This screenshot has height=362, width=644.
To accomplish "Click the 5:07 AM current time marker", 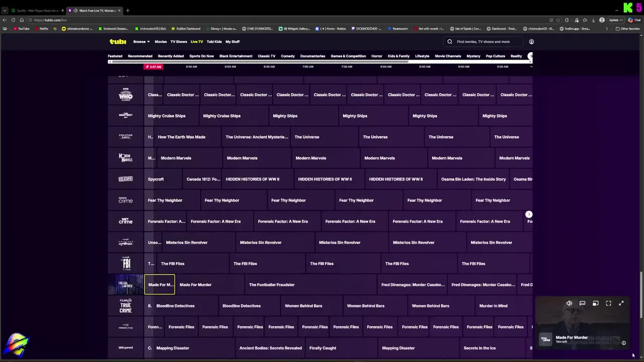I will pyautogui.click(x=153, y=67).
